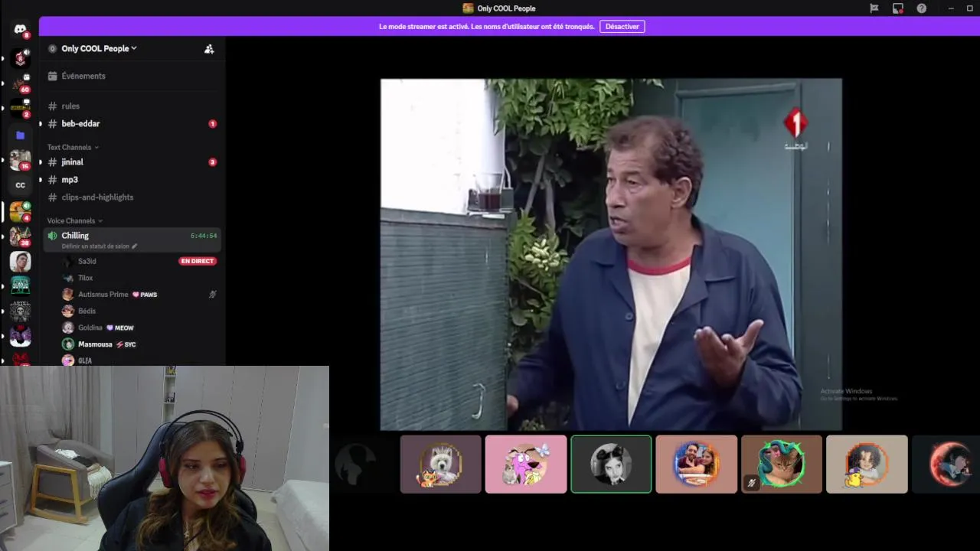Click the Masmousa username
980x551 pixels.
[95, 344]
